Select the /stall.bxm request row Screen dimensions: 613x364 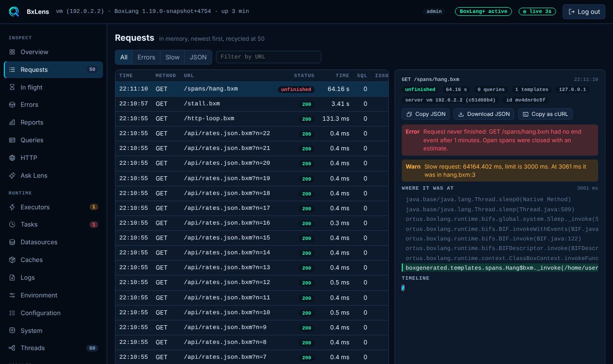pos(252,104)
